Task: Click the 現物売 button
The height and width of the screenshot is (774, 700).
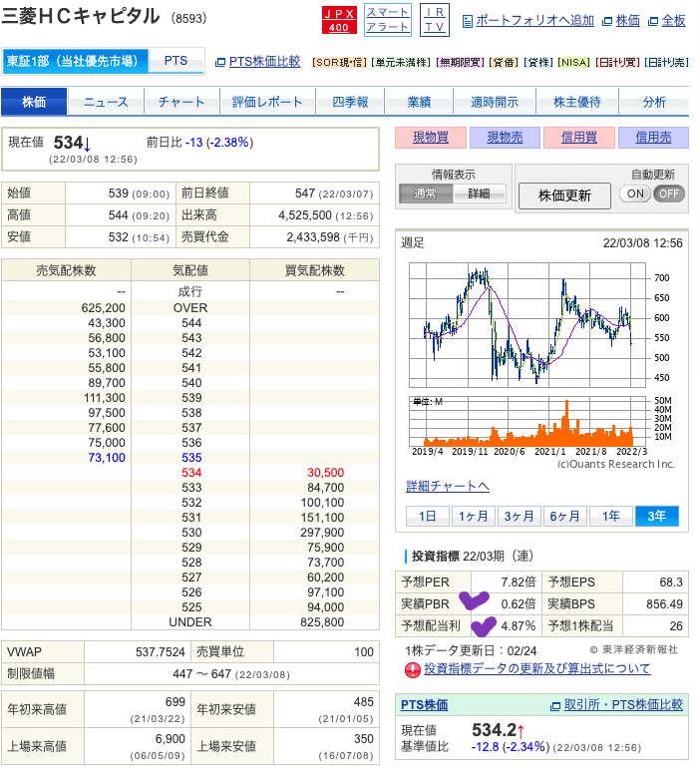Action: pos(505,138)
